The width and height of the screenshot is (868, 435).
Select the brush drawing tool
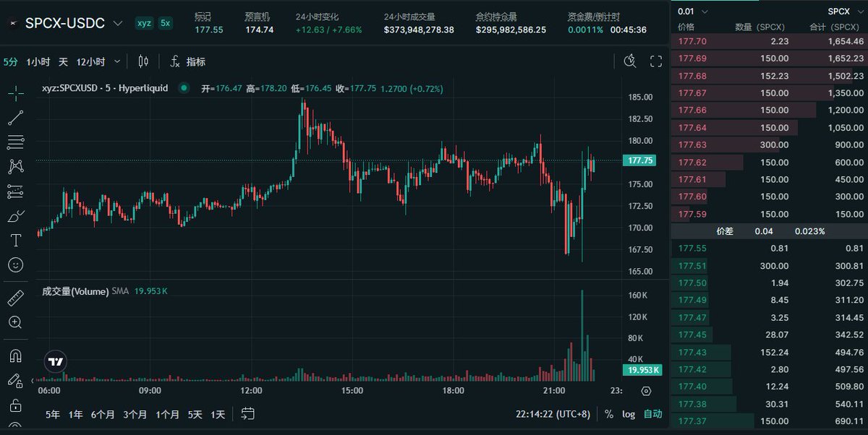16,216
